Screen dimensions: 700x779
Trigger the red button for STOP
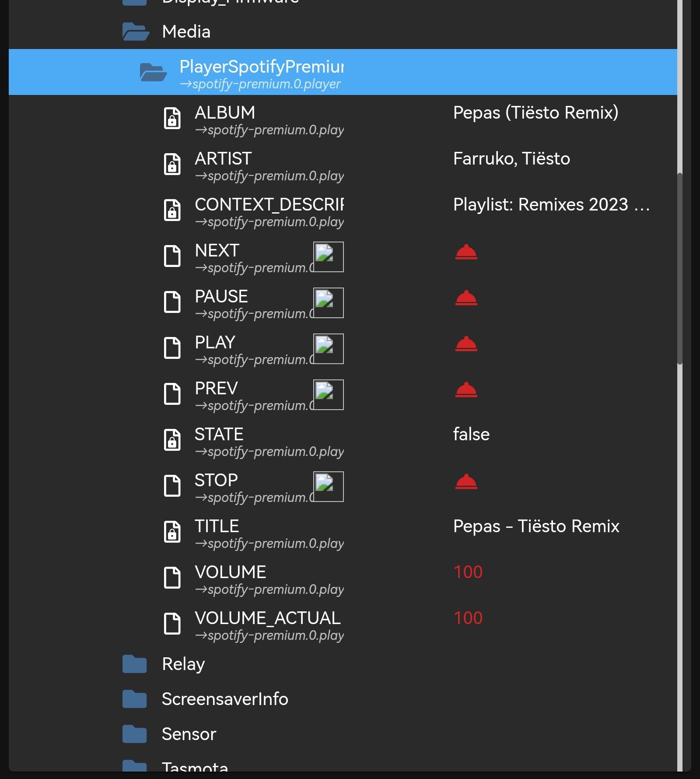[x=466, y=482]
